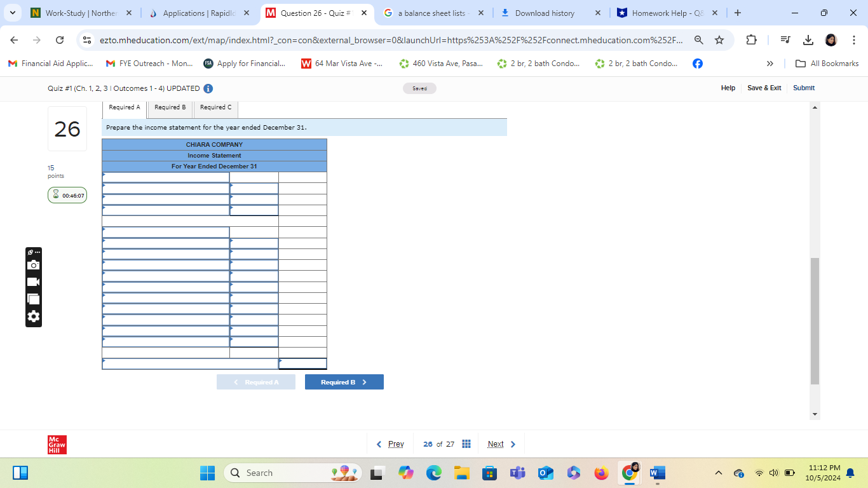View site information icon in address bar

coord(88,40)
